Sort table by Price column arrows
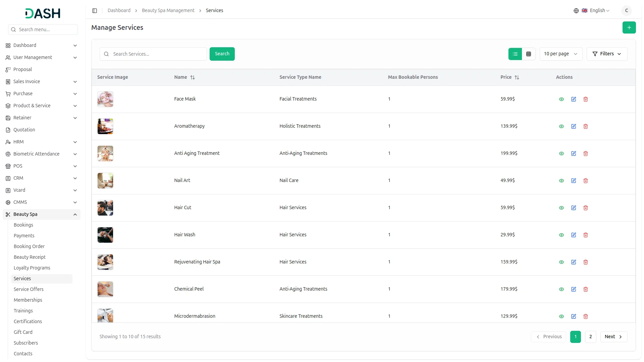This screenshot has height=362, width=644. (x=517, y=77)
